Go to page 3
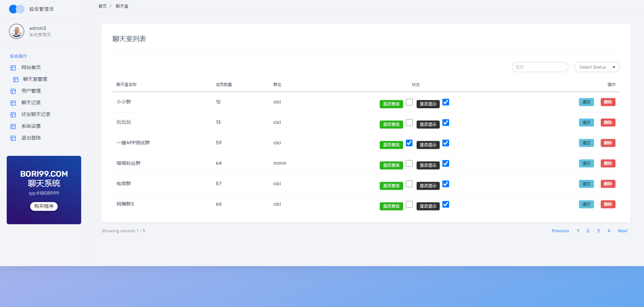Viewport: 644px width, 307px height. tap(598, 231)
